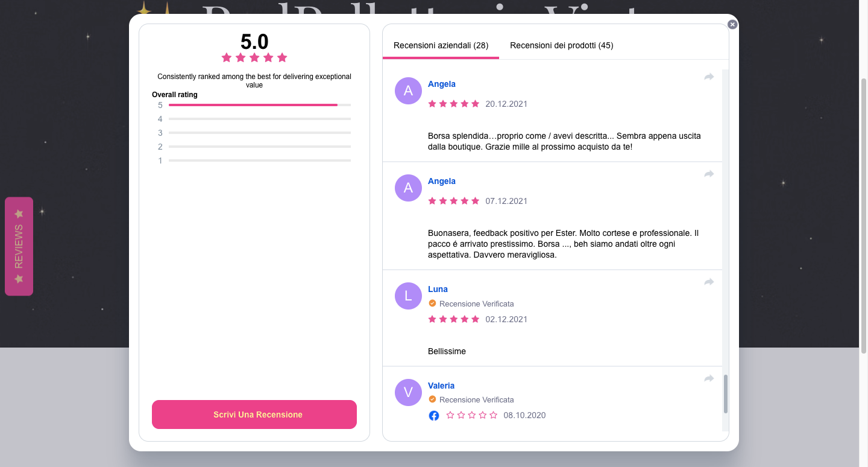This screenshot has width=868, height=467.
Task: Open the side REVIEWS tab button
Action: [x=19, y=246]
